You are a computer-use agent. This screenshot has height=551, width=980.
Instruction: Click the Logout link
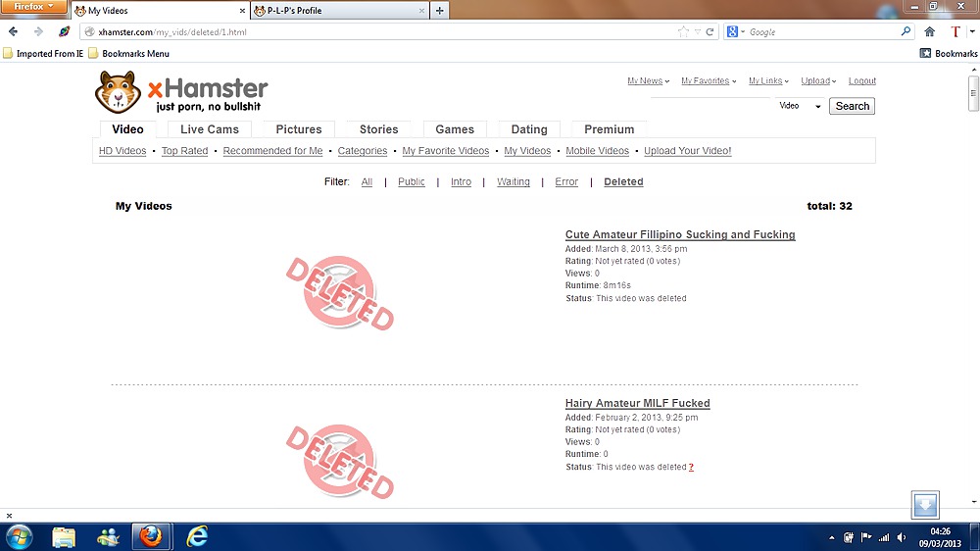pyautogui.click(x=862, y=81)
